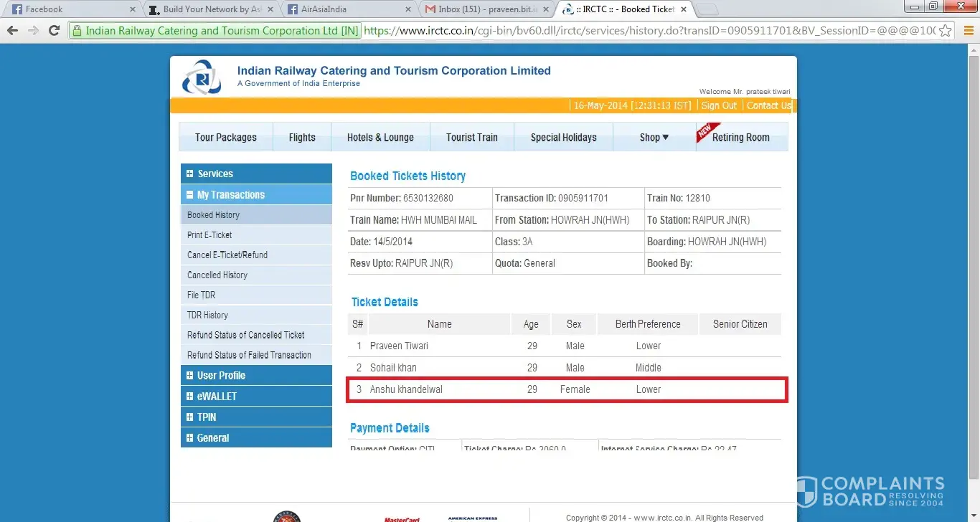Open Cancel E-Ticket/Refund in sidebar
The width and height of the screenshot is (980, 522).
click(256, 255)
